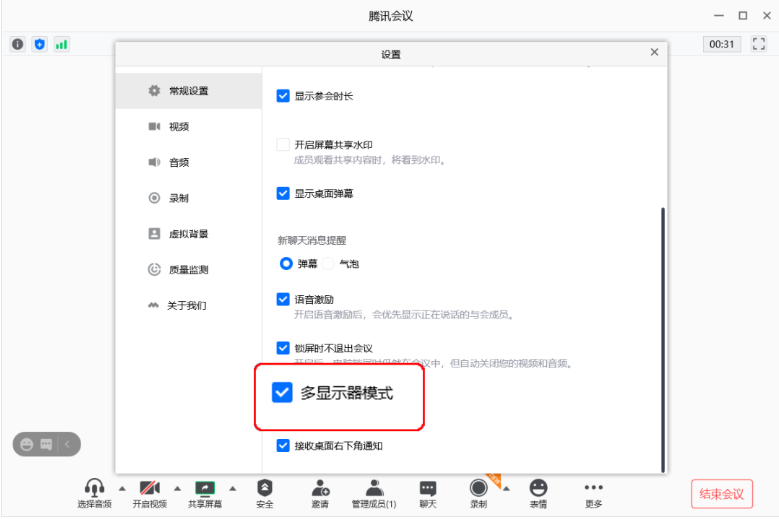
Task: Click the network signal strength icon
Action: click(x=62, y=44)
